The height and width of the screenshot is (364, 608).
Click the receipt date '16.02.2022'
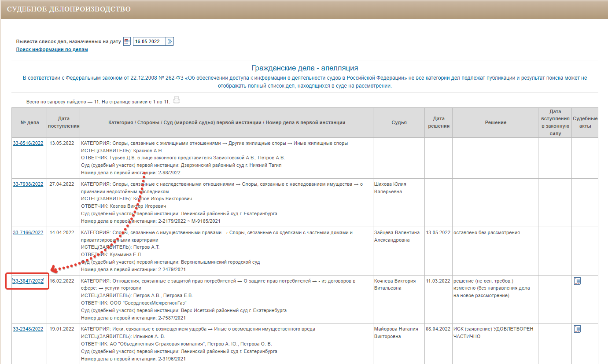62,281
